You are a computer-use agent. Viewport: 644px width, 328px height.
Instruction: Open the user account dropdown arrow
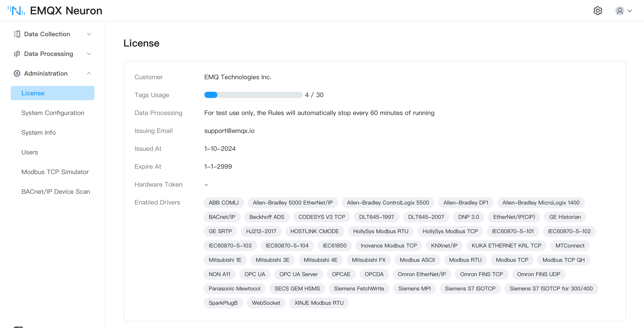(630, 11)
